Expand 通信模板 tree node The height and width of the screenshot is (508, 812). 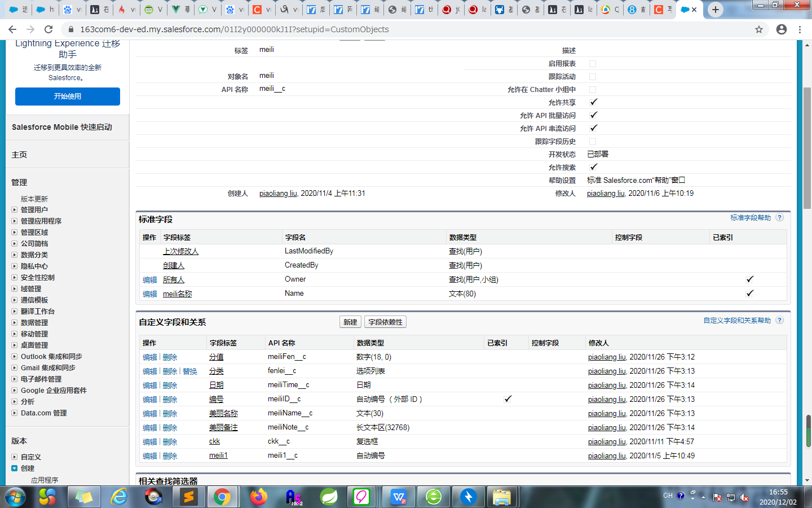click(15, 300)
